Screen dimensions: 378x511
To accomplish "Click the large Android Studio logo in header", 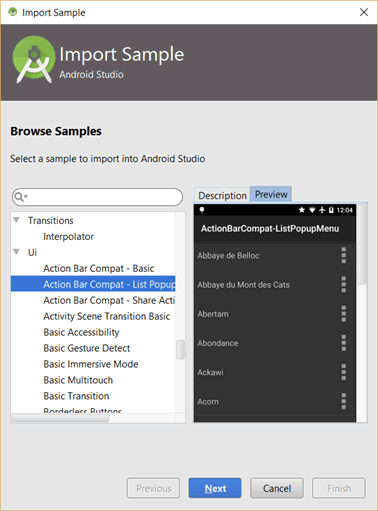I will 34,59.
